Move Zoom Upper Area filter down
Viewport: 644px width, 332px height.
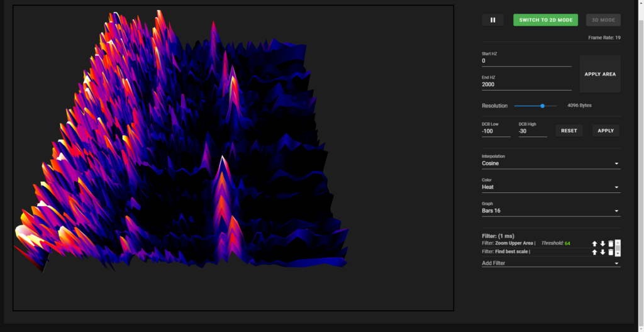(x=602, y=244)
